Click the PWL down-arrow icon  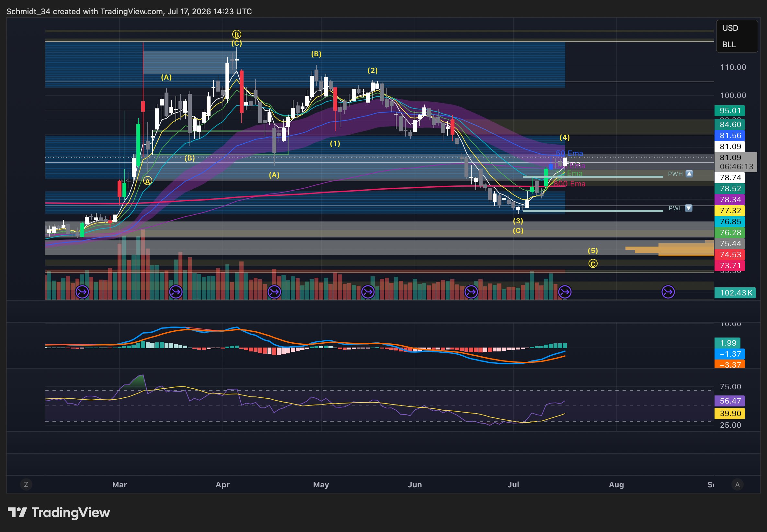(x=689, y=208)
